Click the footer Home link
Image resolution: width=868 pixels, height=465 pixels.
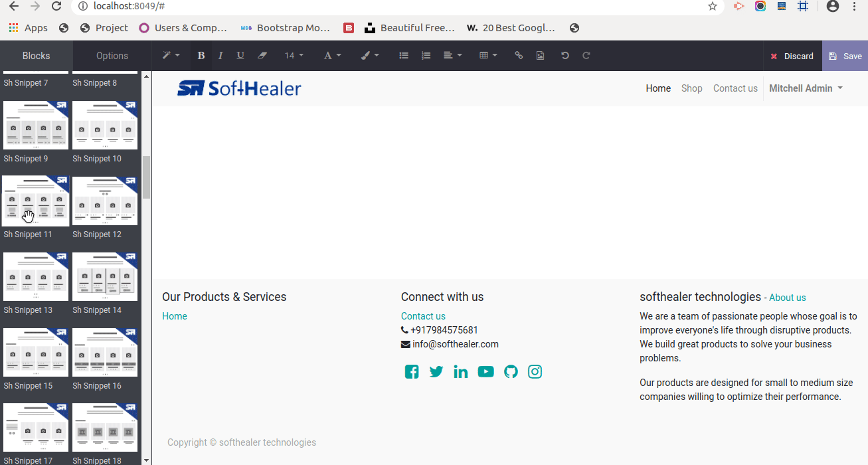[x=175, y=316]
